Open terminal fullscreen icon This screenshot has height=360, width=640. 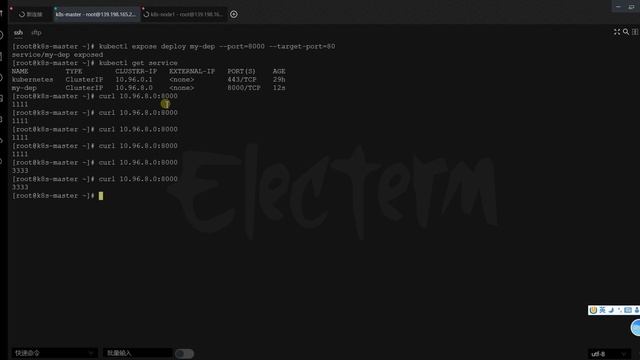click(617, 32)
